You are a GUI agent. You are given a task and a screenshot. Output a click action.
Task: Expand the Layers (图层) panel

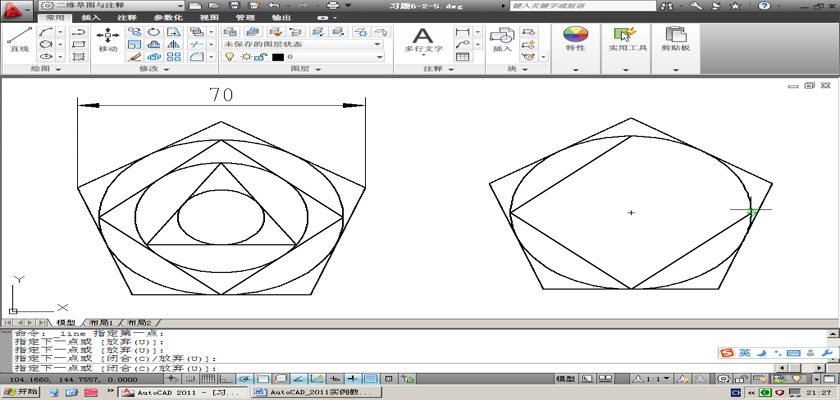(x=306, y=69)
